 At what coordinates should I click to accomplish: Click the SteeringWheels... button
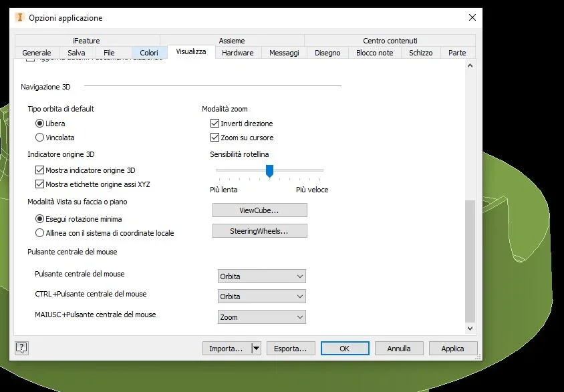coord(260,231)
